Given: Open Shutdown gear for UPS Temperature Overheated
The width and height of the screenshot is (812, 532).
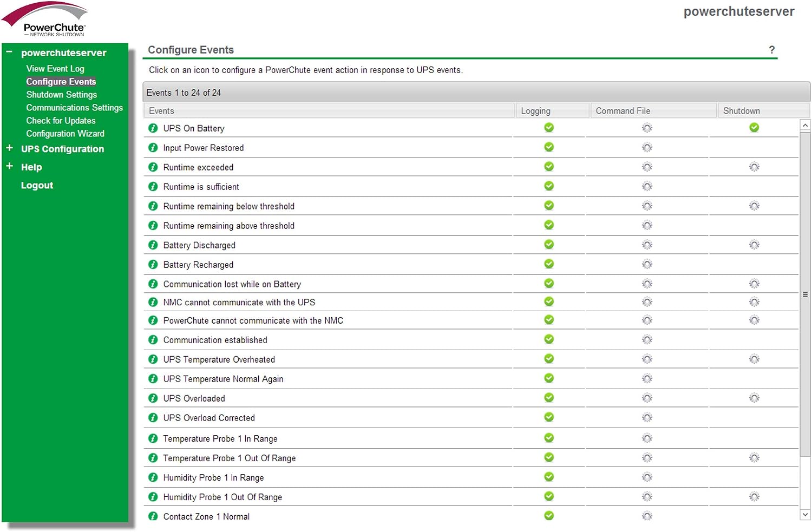Looking at the screenshot, I should (x=754, y=359).
